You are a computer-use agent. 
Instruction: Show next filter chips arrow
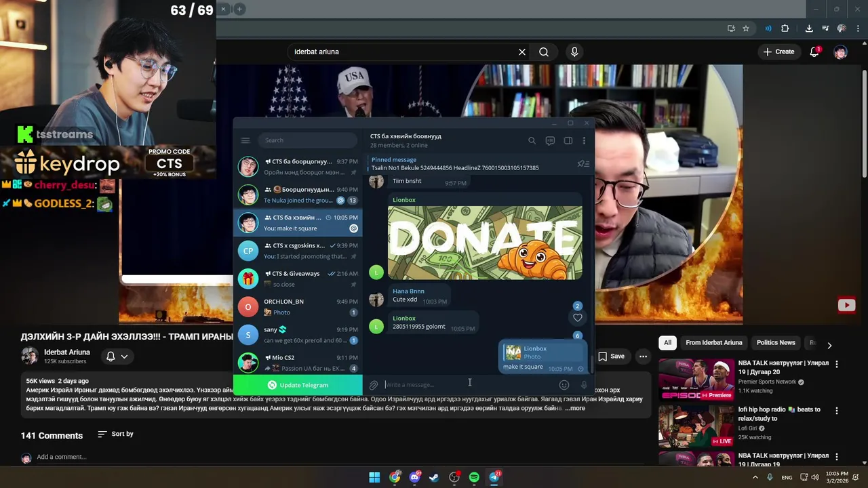(x=829, y=345)
